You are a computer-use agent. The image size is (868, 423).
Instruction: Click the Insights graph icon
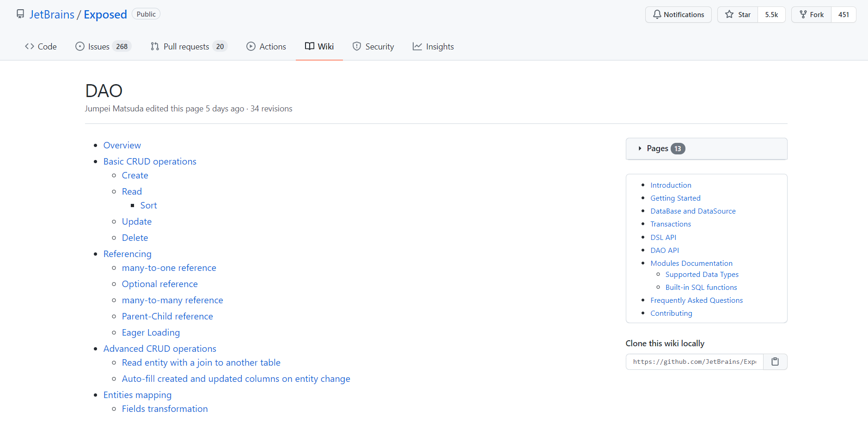[x=417, y=46]
